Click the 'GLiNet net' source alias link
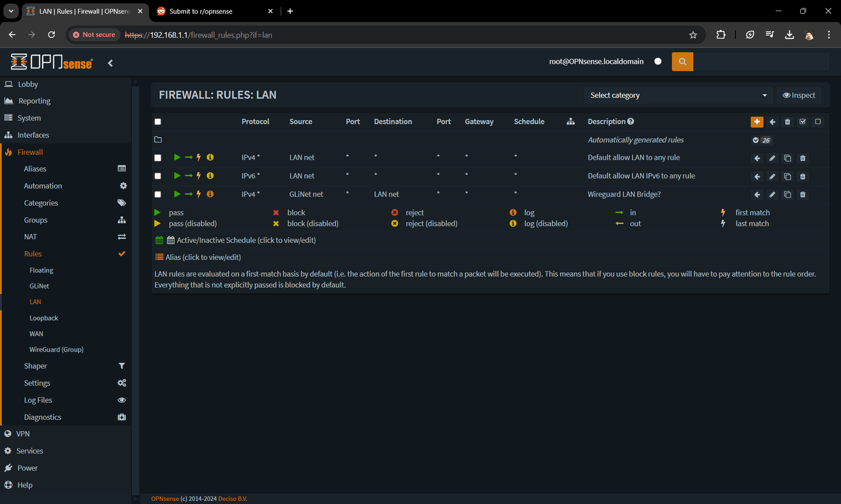Screen dimensions: 841x504 pyautogui.click(x=306, y=195)
